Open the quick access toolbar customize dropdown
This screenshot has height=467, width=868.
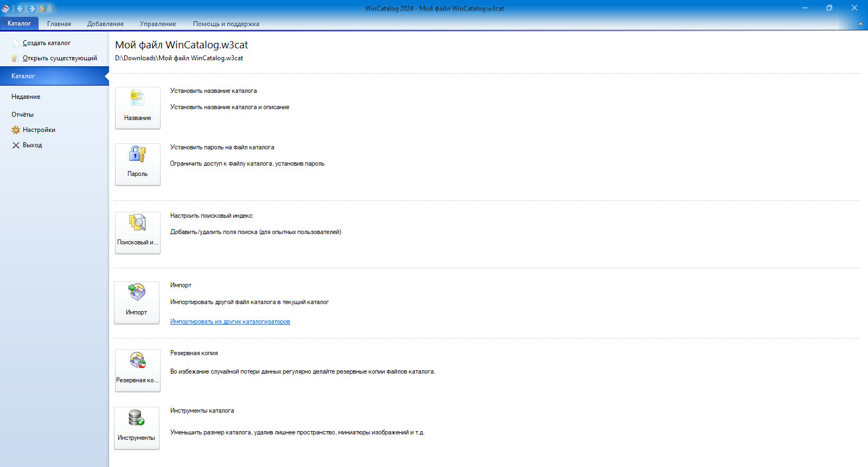point(53,9)
